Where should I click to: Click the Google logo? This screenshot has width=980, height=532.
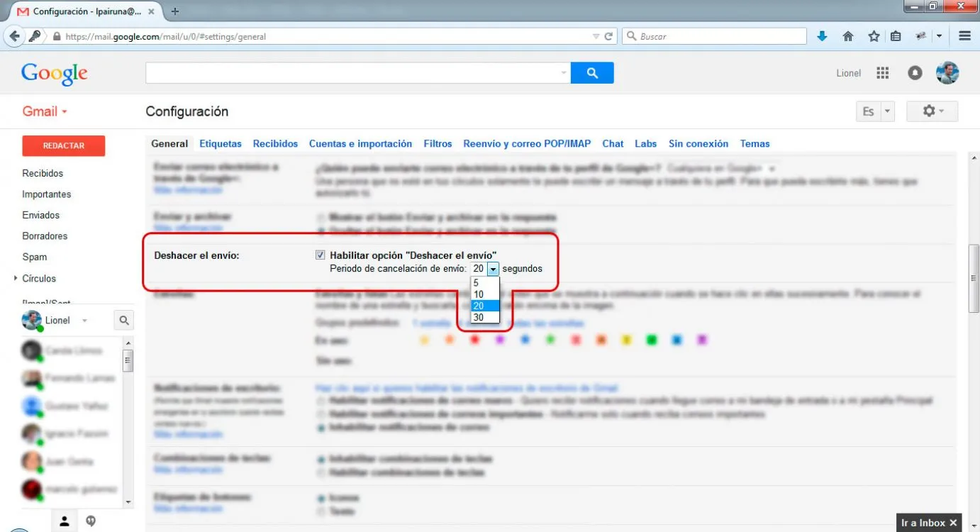(x=55, y=73)
